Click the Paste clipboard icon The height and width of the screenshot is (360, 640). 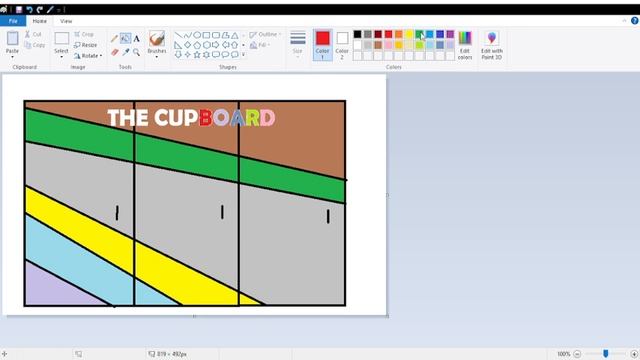tap(12, 38)
